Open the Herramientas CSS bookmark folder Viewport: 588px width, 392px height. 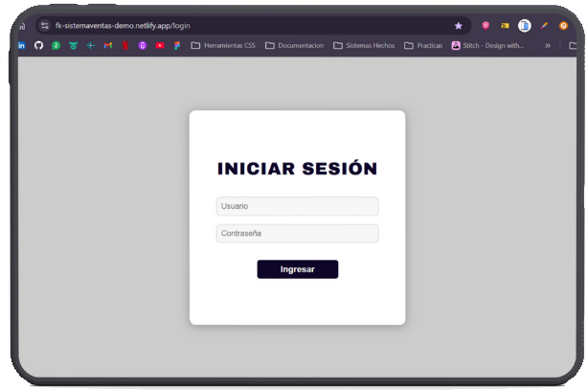point(224,45)
